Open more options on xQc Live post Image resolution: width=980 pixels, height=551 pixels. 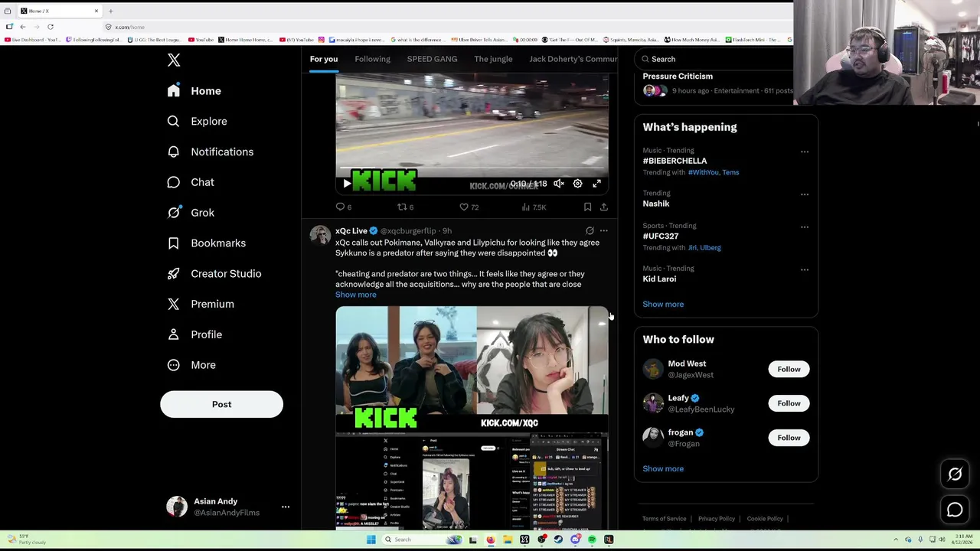click(604, 230)
